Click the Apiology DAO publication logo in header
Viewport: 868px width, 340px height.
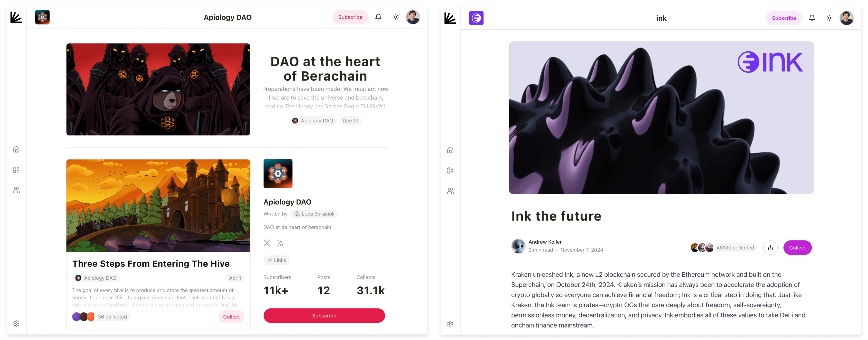(x=42, y=17)
